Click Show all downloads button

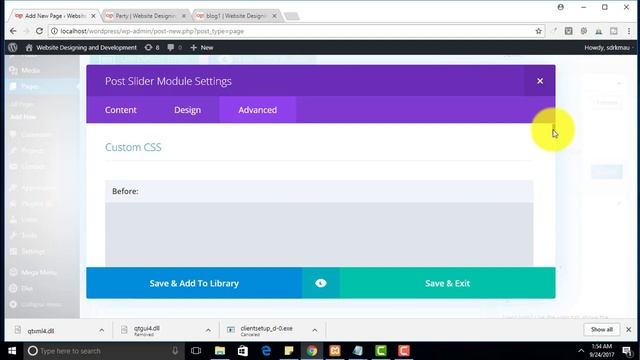pyautogui.click(x=602, y=329)
